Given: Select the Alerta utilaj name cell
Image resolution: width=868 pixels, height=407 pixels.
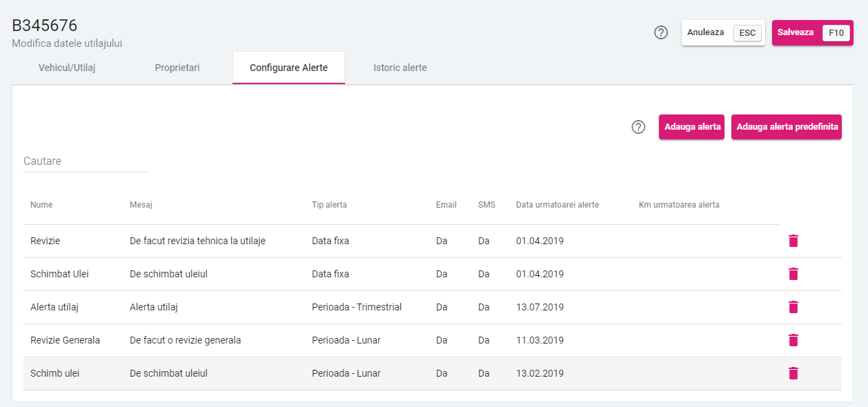Looking at the screenshot, I should (x=55, y=307).
